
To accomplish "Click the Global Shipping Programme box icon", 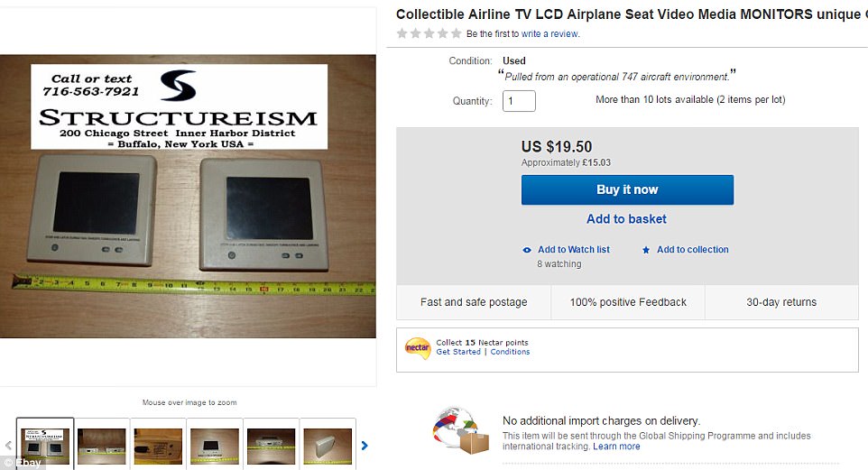I will [460, 432].
